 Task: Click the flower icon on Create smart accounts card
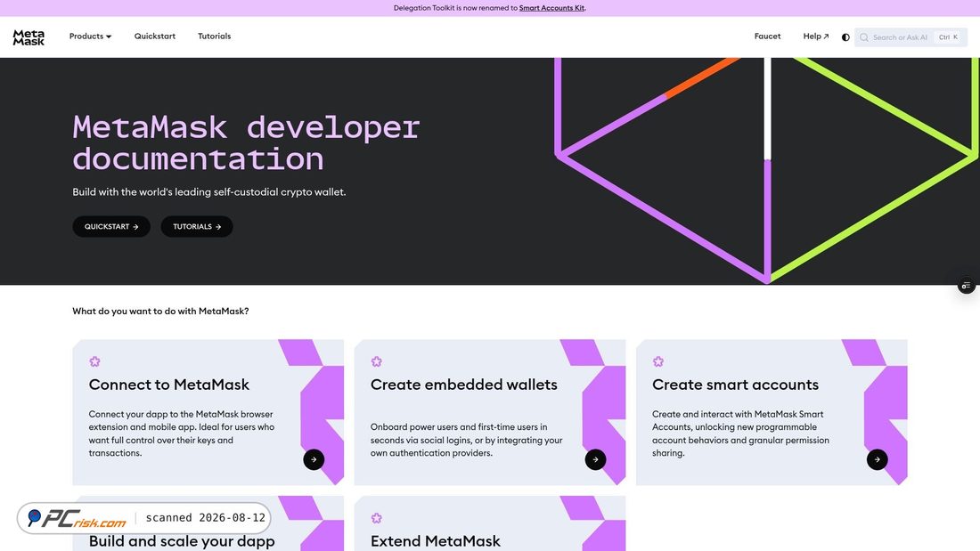658,361
